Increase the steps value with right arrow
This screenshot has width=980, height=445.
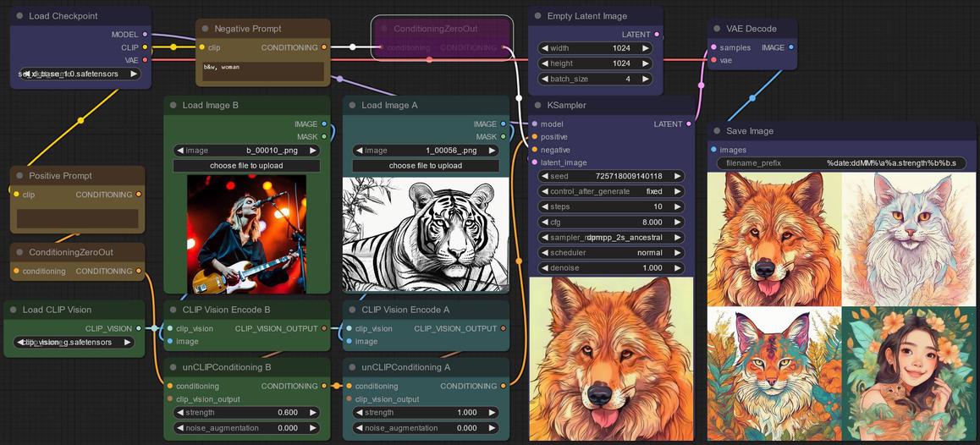677,207
